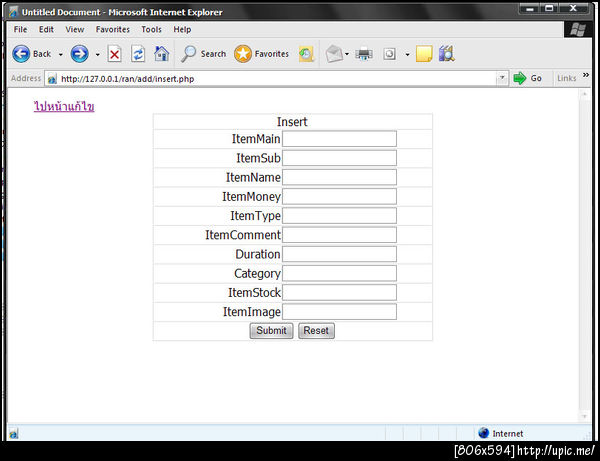Open the Help menu
This screenshot has height=461, width=600.
point(182,29)
